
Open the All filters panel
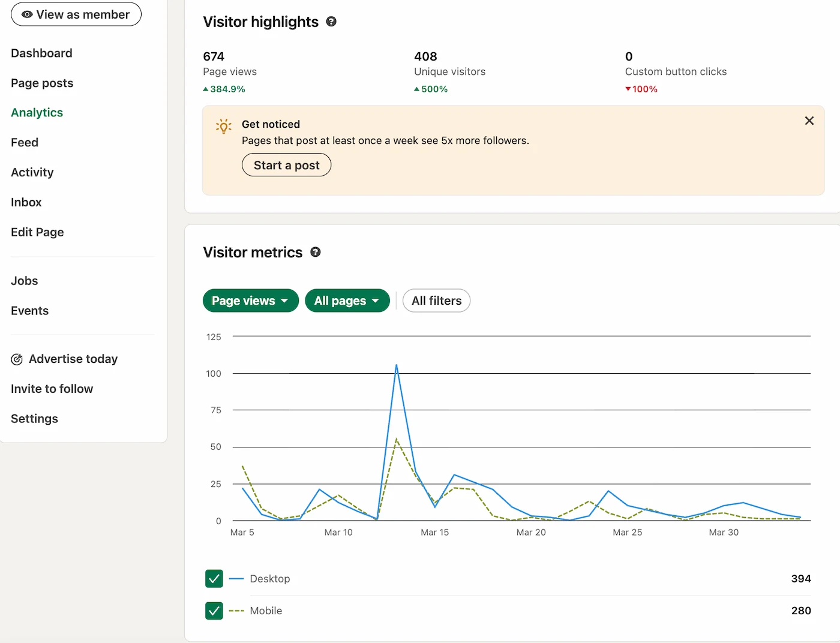click(x=436, y=301)
